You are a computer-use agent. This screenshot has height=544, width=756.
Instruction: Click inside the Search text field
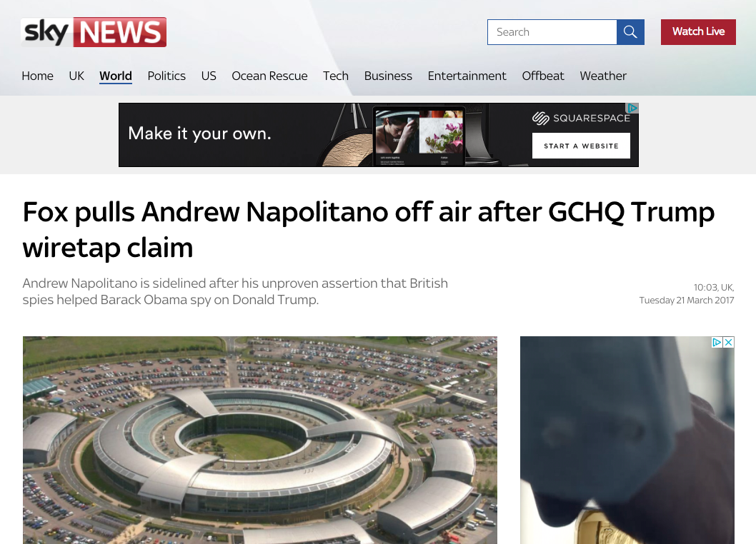552,32
